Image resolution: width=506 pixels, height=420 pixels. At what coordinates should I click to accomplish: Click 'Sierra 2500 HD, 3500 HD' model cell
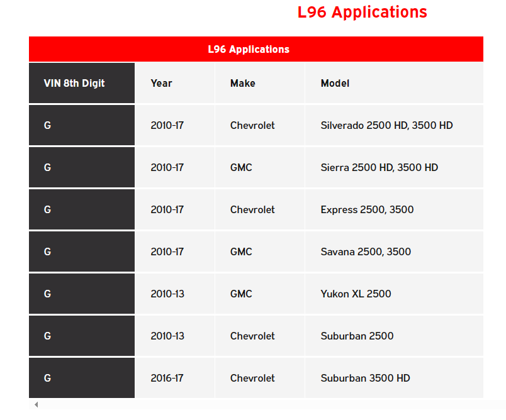394,167
